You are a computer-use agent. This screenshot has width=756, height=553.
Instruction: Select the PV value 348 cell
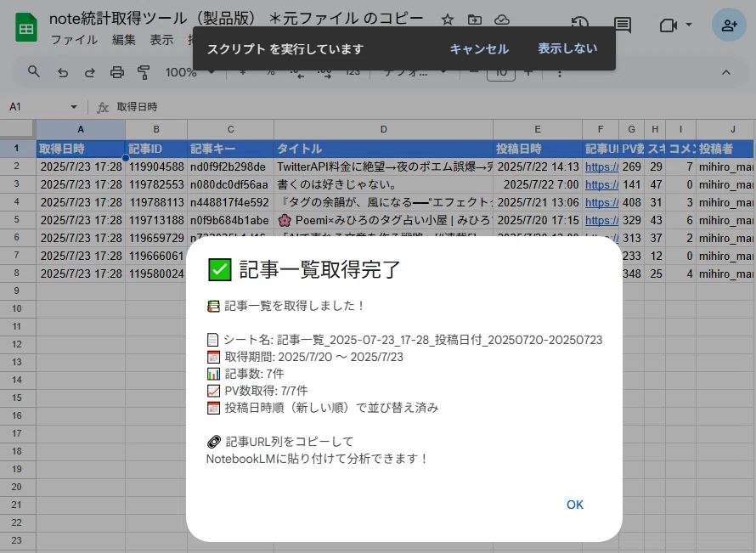(632, 274)
